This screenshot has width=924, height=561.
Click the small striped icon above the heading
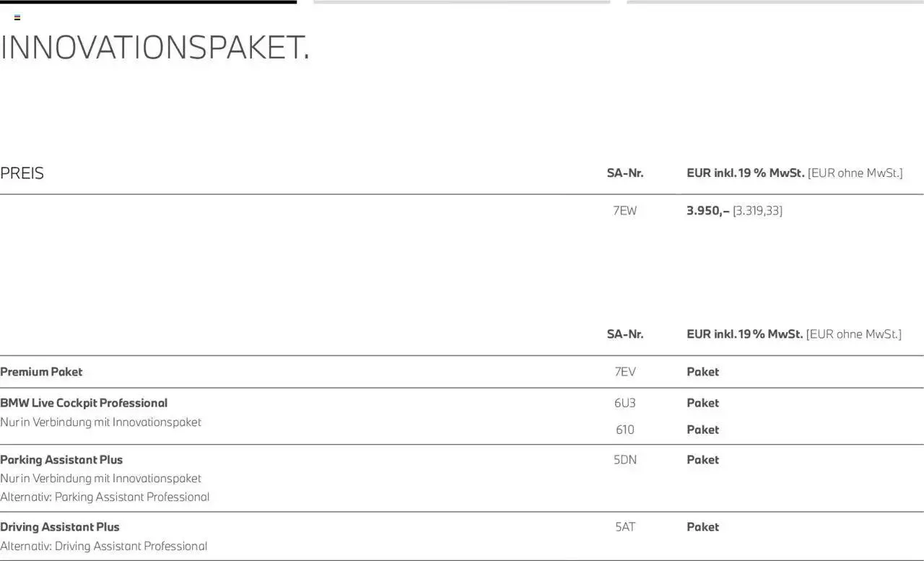tap(17, 17)
